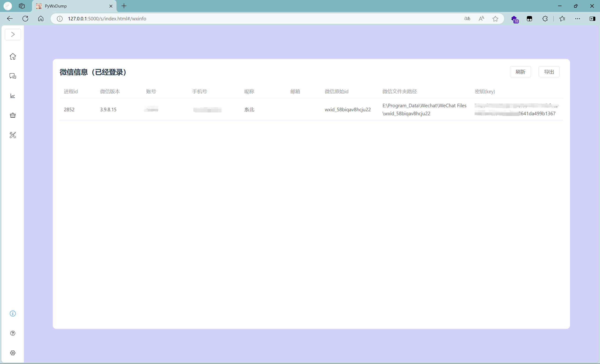600x364 pixels.
Task: View the site information icon in the address bar
Action: (60, 19)
